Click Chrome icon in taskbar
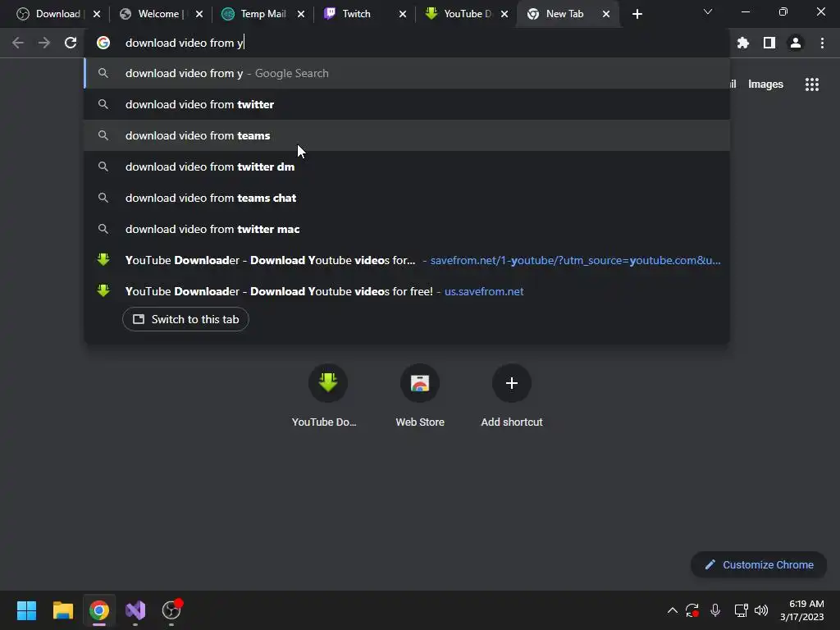 (x=98, y=610)
